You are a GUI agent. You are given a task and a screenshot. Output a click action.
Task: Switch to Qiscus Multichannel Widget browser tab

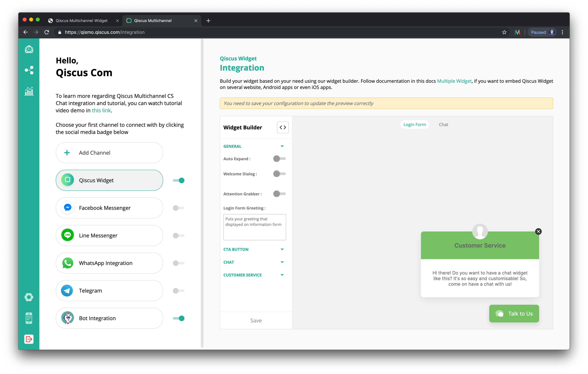82,21
